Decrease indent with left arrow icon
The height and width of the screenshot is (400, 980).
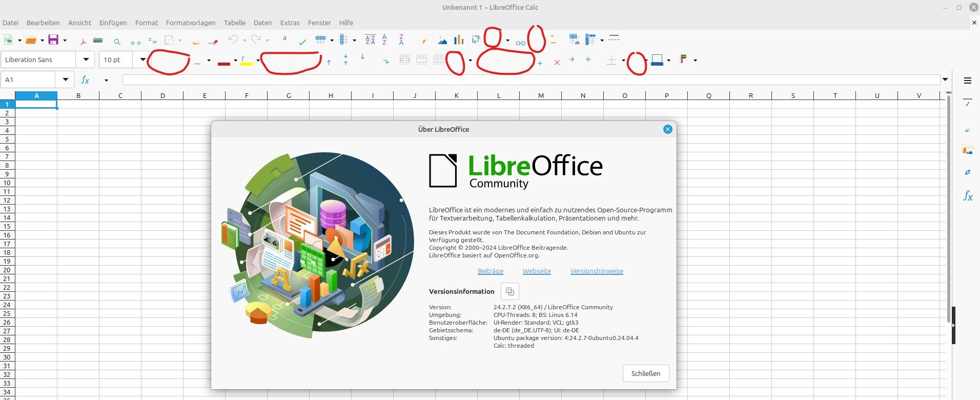point(589,59)
